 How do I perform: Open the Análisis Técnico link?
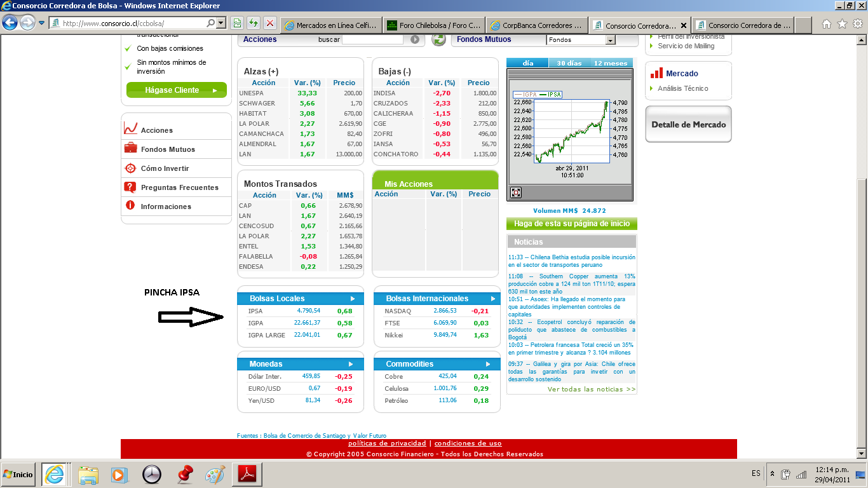coord(683,88)
